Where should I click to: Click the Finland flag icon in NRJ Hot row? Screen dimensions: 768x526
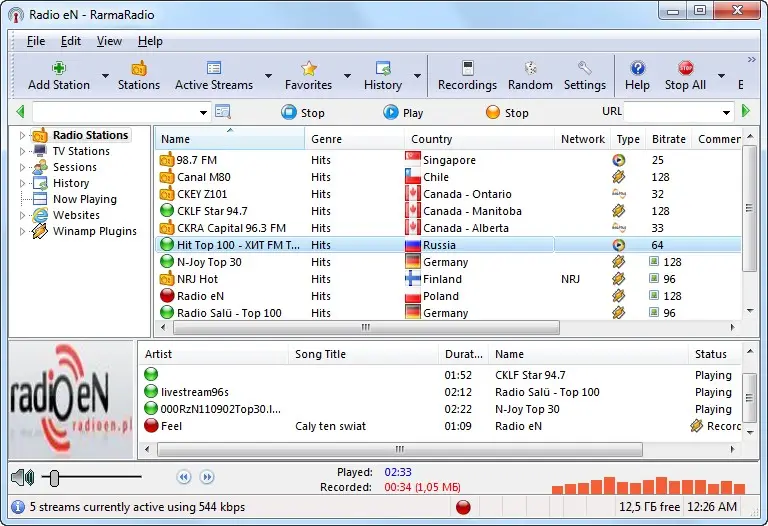coord(413,279)
